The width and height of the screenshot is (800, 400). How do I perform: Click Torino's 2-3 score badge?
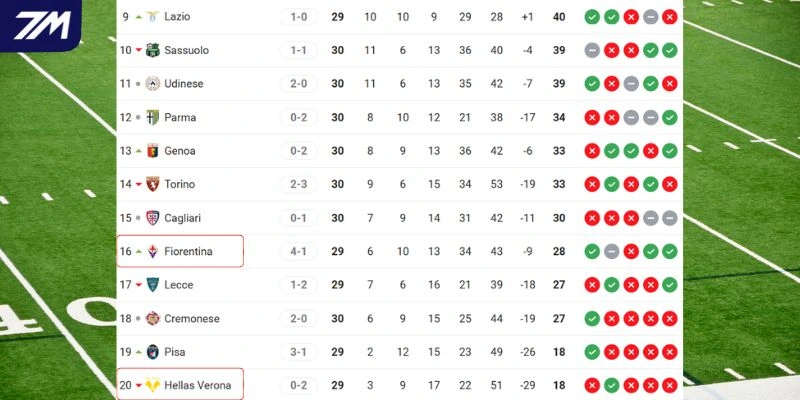coord(299,184)
